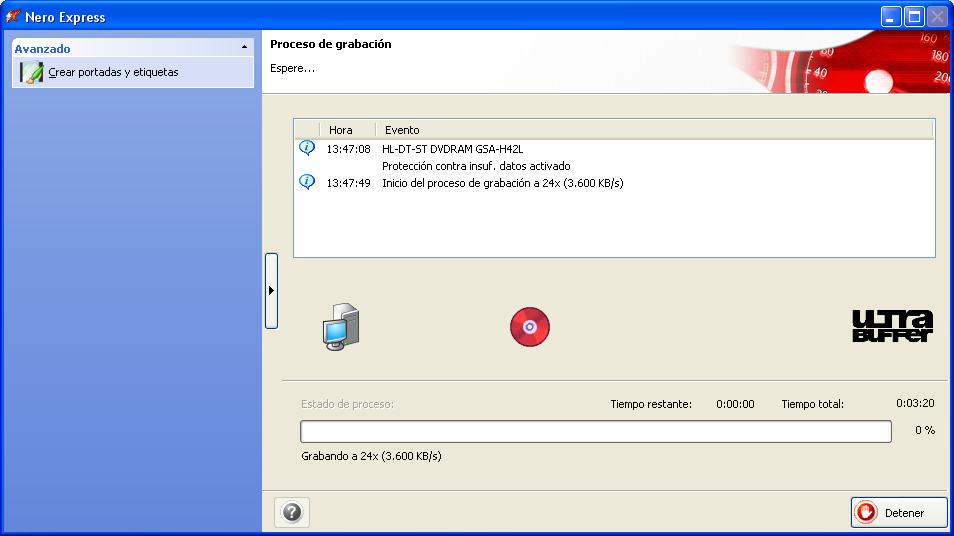Hide the side panel with the arrow handle

point(271,291)
